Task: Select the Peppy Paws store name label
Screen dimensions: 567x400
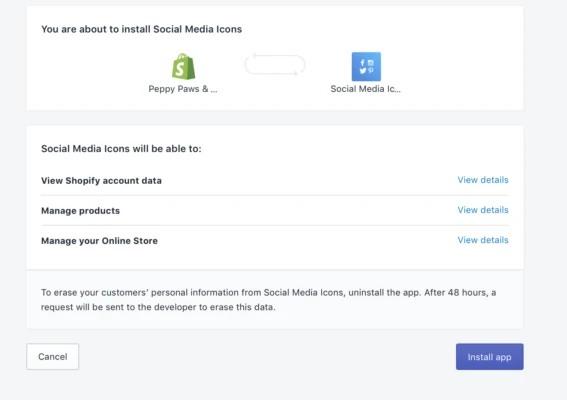Action: [x=183, y=89]
